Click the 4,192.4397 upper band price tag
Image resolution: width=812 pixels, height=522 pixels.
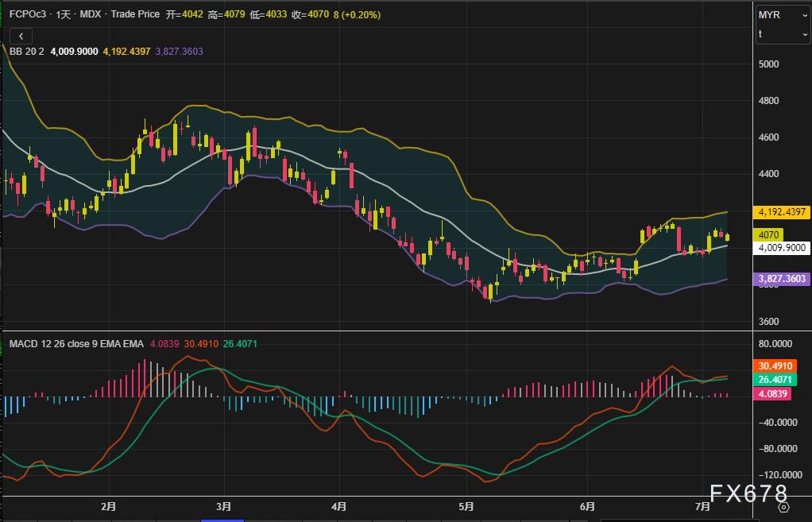pyautogui.click(x=781, y=212)
